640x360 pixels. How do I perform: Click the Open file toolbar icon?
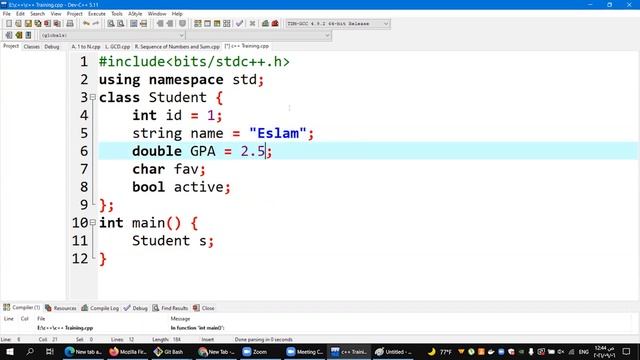(18, 24)
